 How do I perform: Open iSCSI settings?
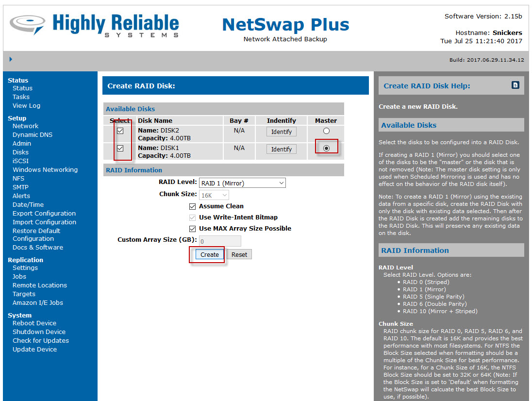pos(20,161)
